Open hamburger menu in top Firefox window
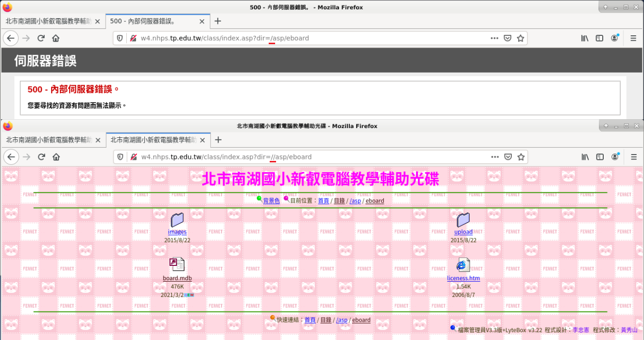Image resolution: width=644 pixels, height=340 pixels. (634, 38)
